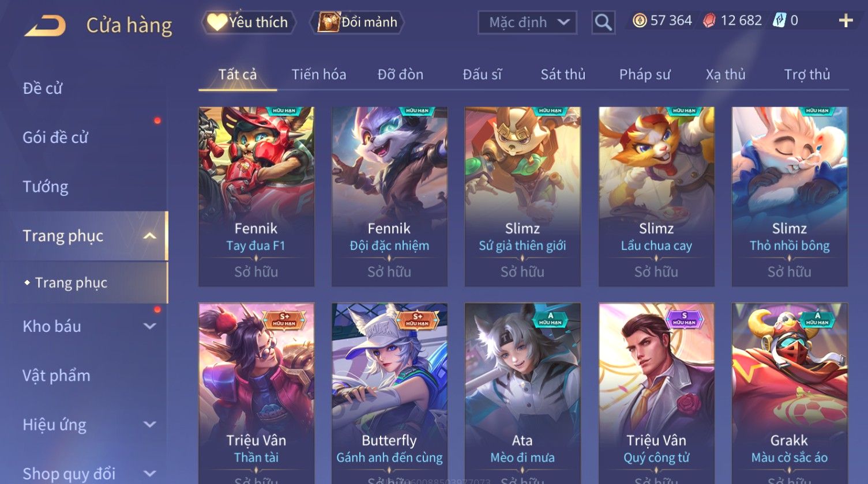Collapse the Trang phục sidebar section
868x484 pixels.
[x=150, y=236]
